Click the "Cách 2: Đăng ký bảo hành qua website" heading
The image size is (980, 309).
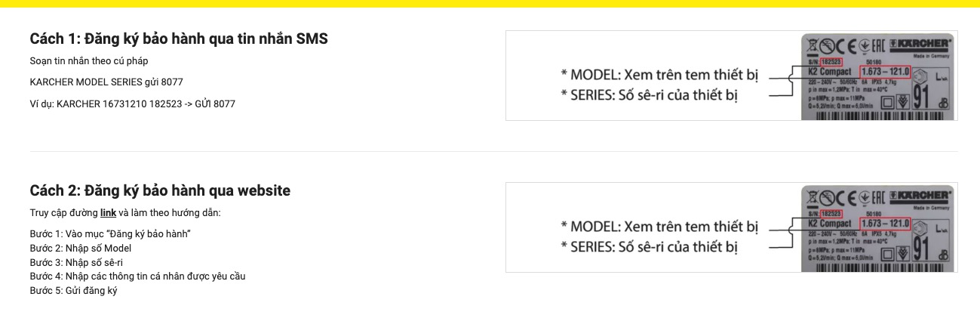click(x=160, y=190)
